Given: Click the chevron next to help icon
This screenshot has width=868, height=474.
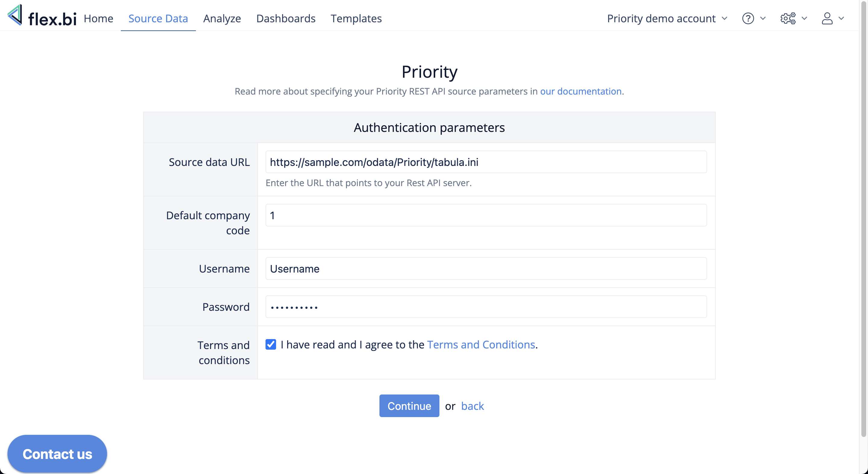Looking at the screenshot, I should tap(763, 18).
